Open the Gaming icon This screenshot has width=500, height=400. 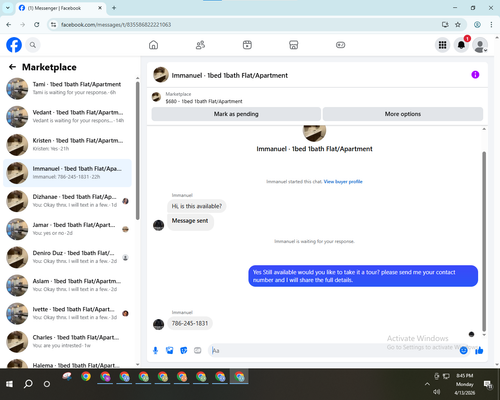[340, 45]
